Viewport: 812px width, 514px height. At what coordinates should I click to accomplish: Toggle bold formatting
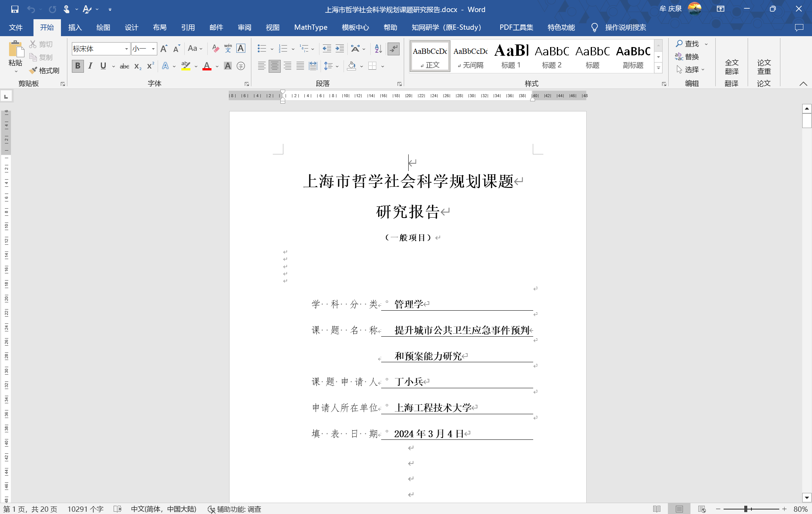point(78,66)
